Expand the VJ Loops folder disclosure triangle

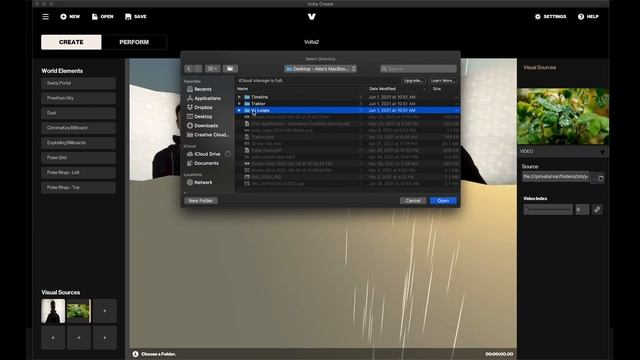click(x=239, y=110)
